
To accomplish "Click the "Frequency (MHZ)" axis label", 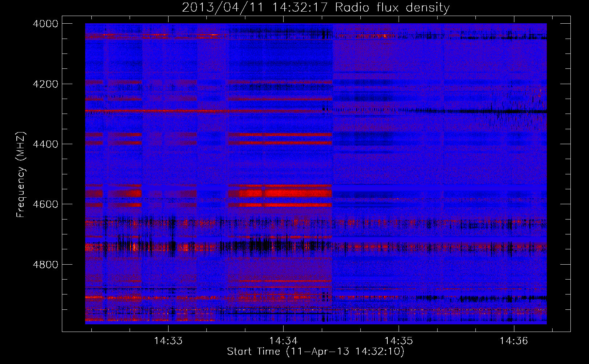I will [21, 175].
